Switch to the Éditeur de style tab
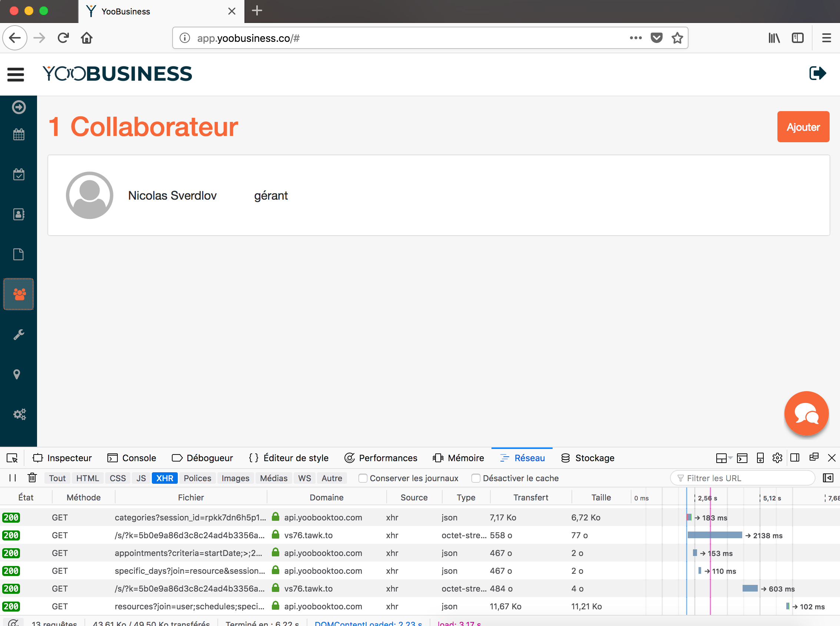Image resolution: width=840 pixels, height=626 pixels. [289, 458]
